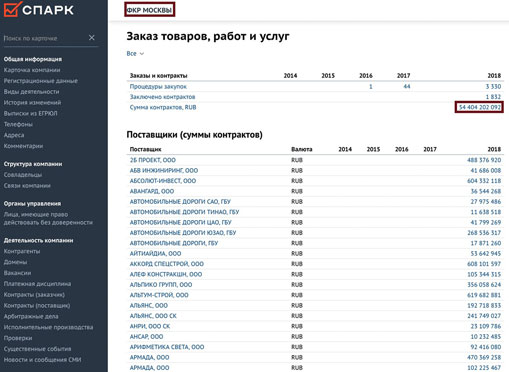Open supplier '2Б ПРОЕКТ, ООО'
Image resolution: width=509 pixels, height=372 pixels.
coord(153,160)
